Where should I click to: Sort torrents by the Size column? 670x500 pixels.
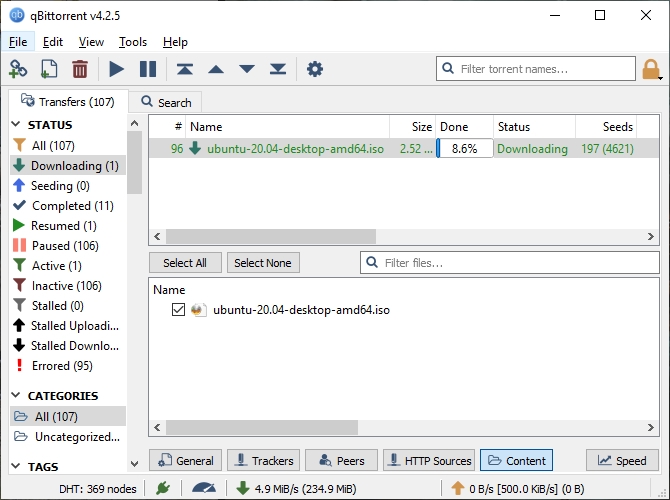(413, 126)
